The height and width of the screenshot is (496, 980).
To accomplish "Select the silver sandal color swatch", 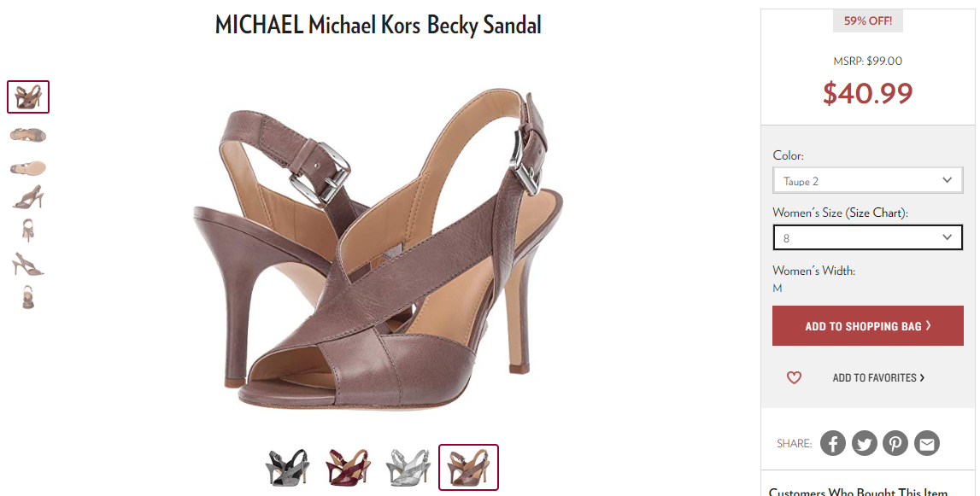I will click(x=408, y=467).
